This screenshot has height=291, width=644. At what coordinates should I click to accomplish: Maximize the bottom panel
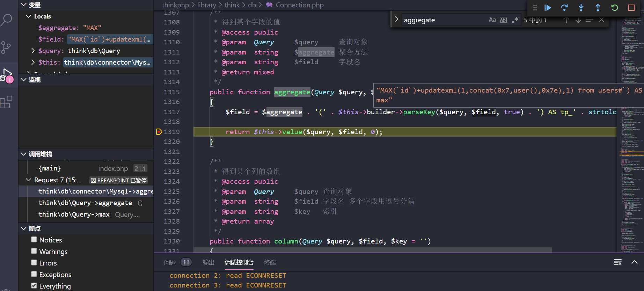coord(635,262)
